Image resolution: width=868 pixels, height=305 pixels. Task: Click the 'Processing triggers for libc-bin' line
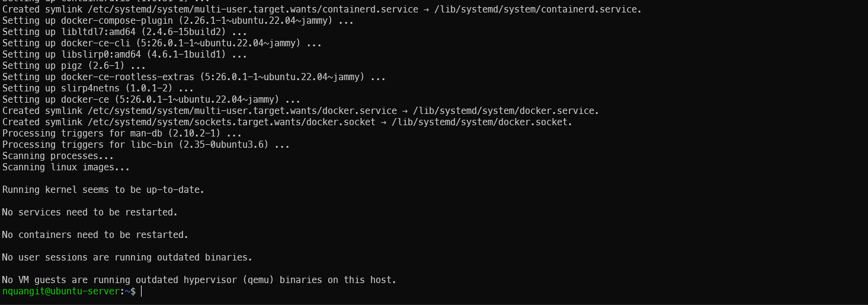(146, 145)
